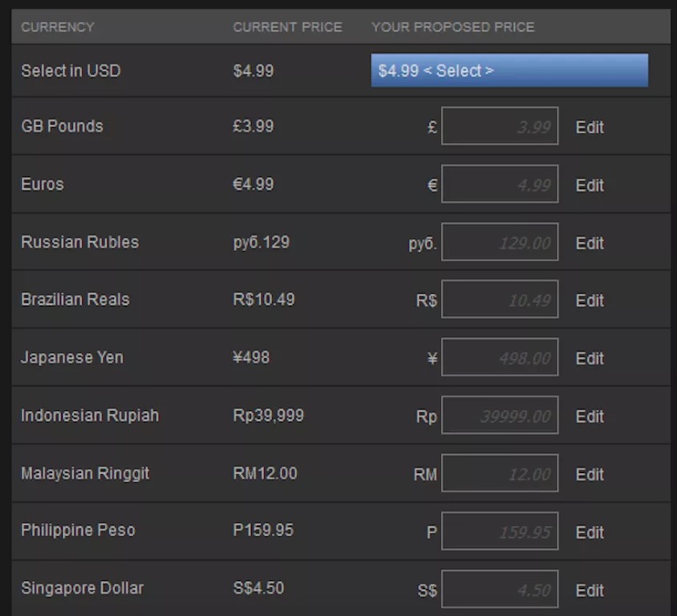Image resolution: width=677 pixels, height=616 pixels.
Task: Click Edit for Philippine Peso price
Action: tap(589, 532)
